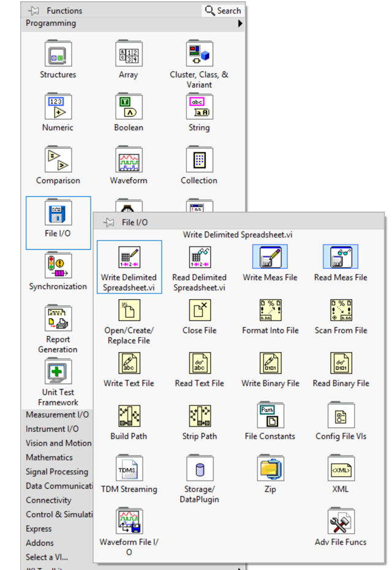Open the Structures palette icon
The height and width of the screenshot is (570, 392).
click(58, 55)
